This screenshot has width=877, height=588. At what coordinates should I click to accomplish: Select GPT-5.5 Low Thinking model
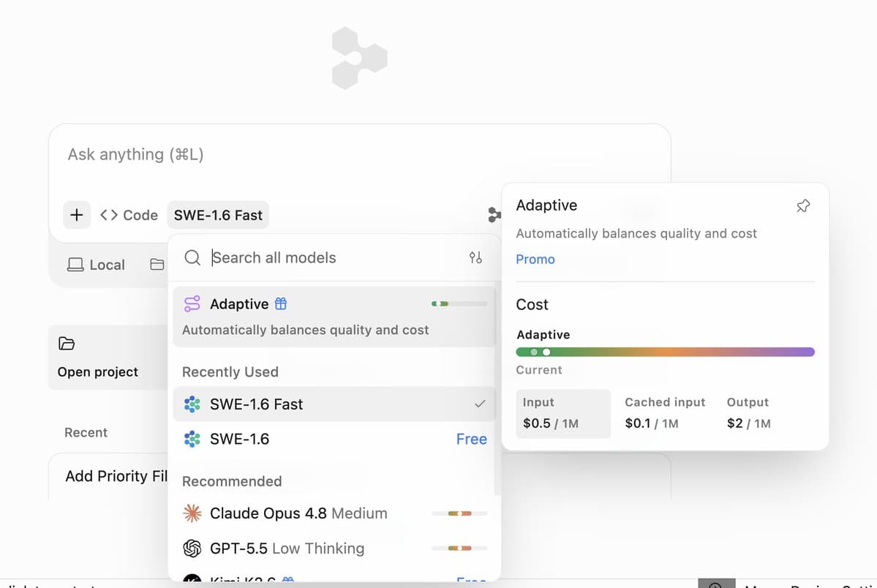point(334,549)
